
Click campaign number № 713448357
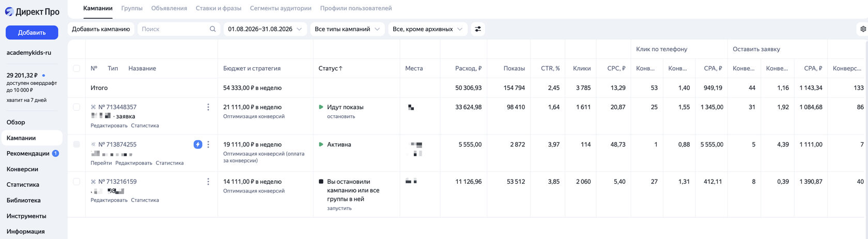point(117,107)
